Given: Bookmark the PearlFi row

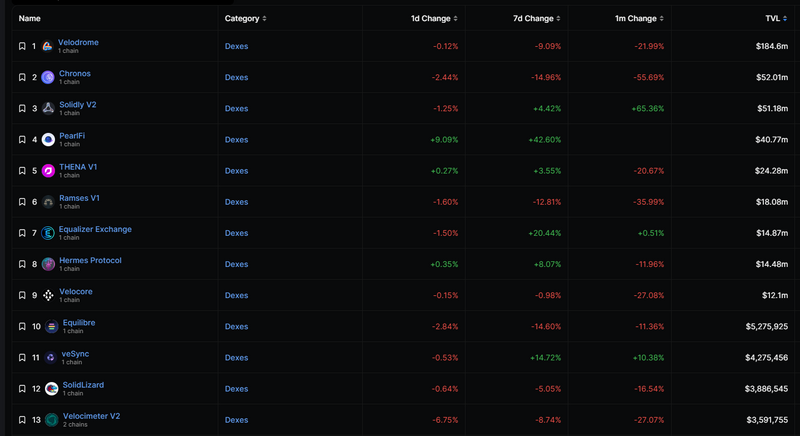Looking at the screenshot, I should coord(22,140).
